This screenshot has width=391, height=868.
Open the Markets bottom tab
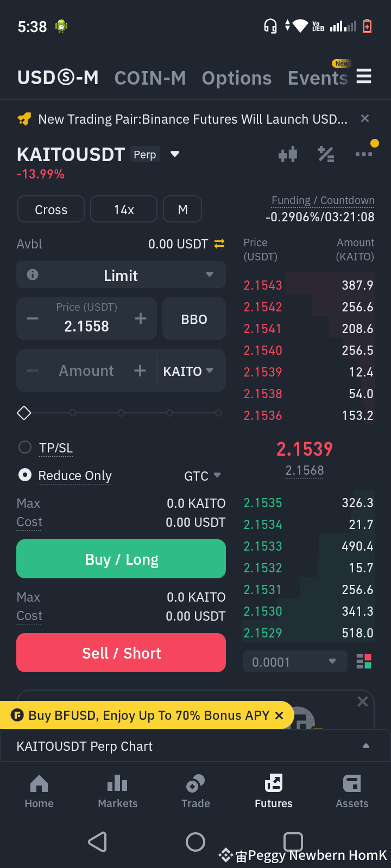point(118,792)
